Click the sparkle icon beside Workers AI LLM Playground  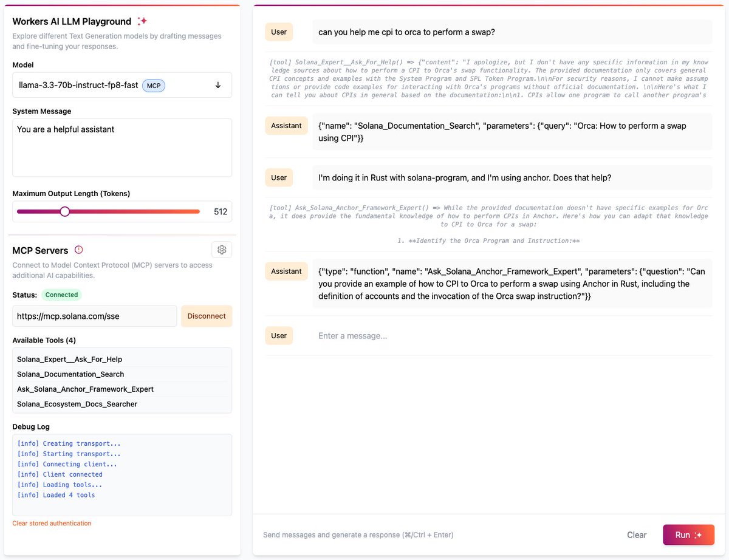tap(142, 21)
